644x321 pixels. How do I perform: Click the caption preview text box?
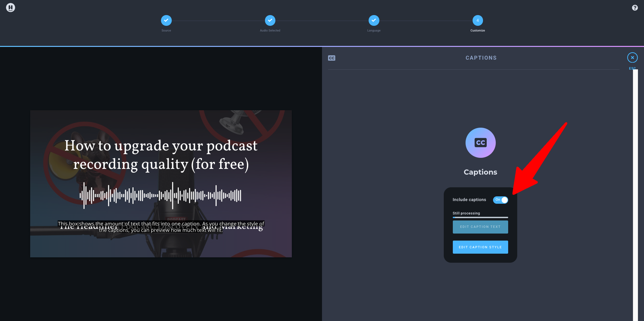click(161, 227)
